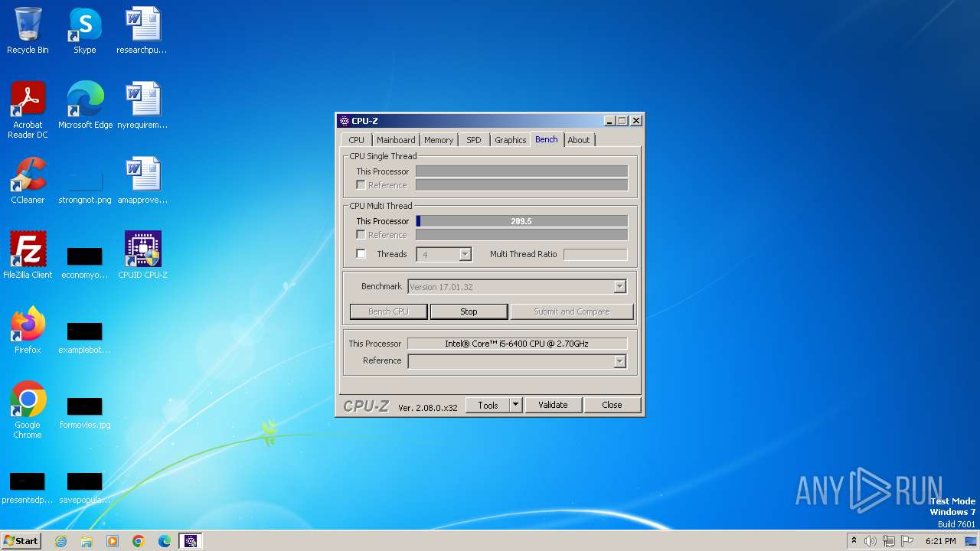
Task: Expand the Tools dropdown arrow
Action: click(x=516, y=405)
